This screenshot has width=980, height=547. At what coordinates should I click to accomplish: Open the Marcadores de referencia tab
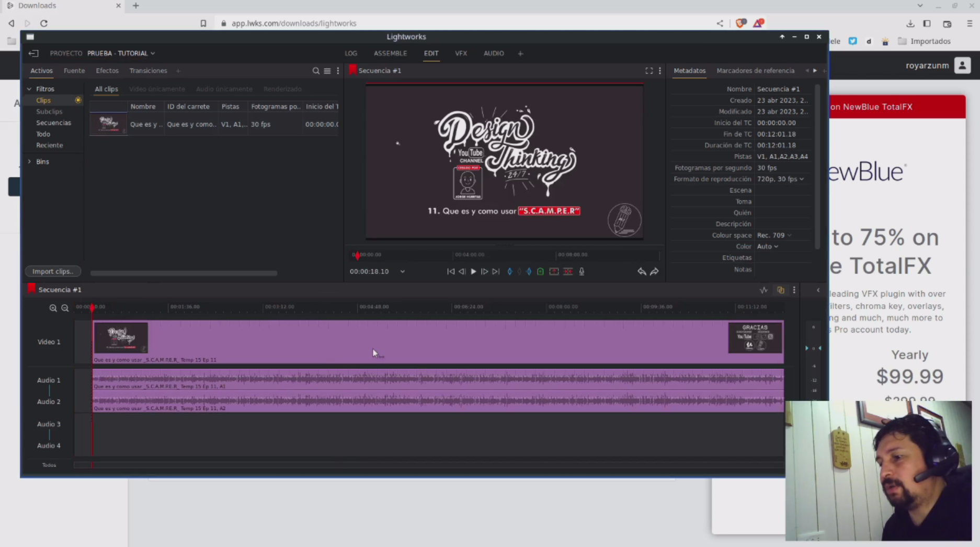[x=756, y=71]
